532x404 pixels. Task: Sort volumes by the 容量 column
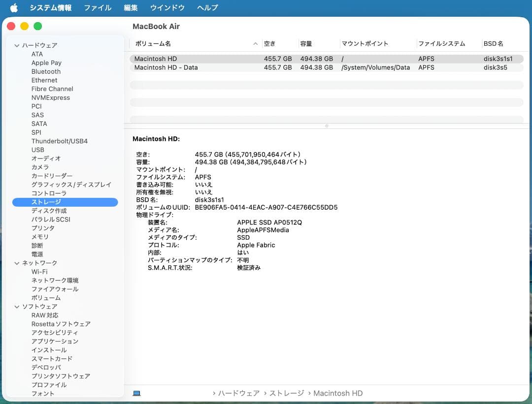[x=305, y=43]
